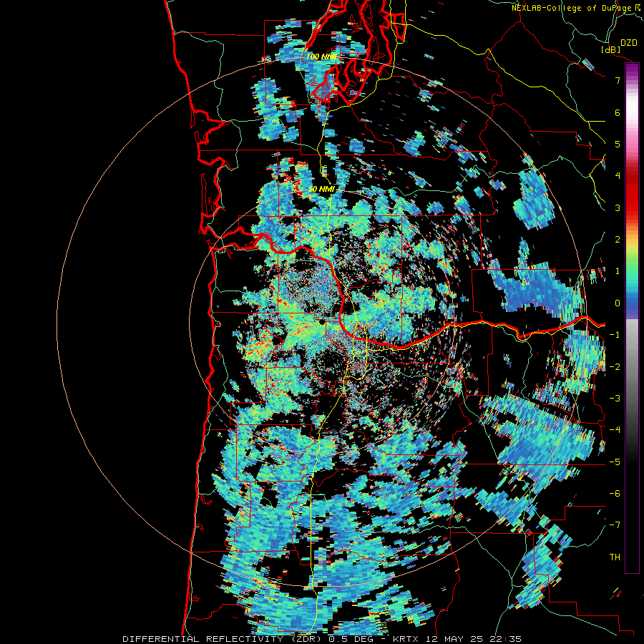Click the [dB] units label
644x644 pixels.
click(611, 49)
